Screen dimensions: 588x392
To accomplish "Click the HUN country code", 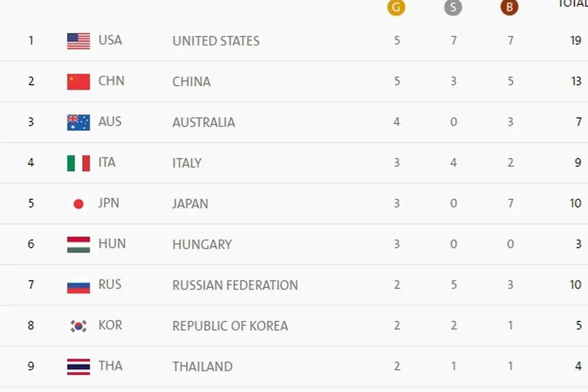I will 112,244.
